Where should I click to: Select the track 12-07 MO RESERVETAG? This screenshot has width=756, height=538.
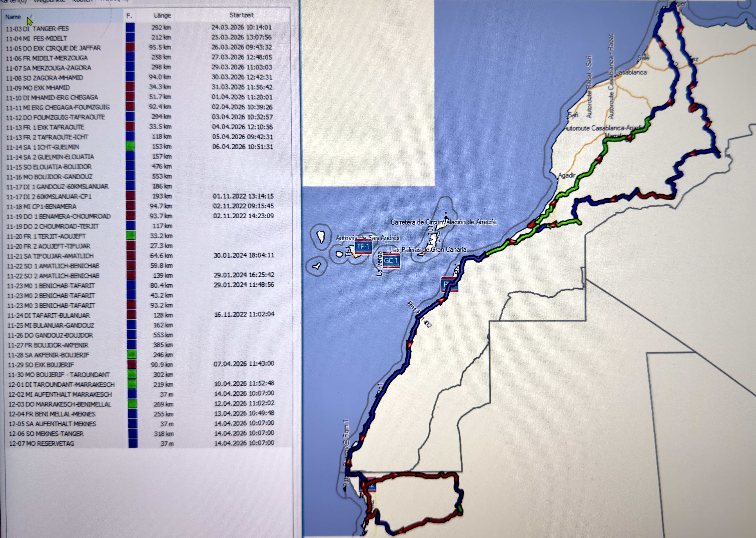[x=42, y=444]
